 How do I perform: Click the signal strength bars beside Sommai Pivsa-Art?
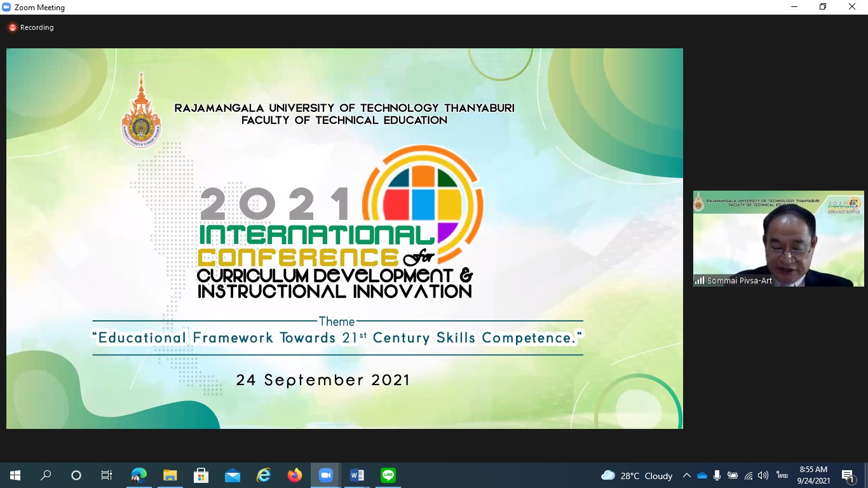pyautogui.click(x=700, y=280)
